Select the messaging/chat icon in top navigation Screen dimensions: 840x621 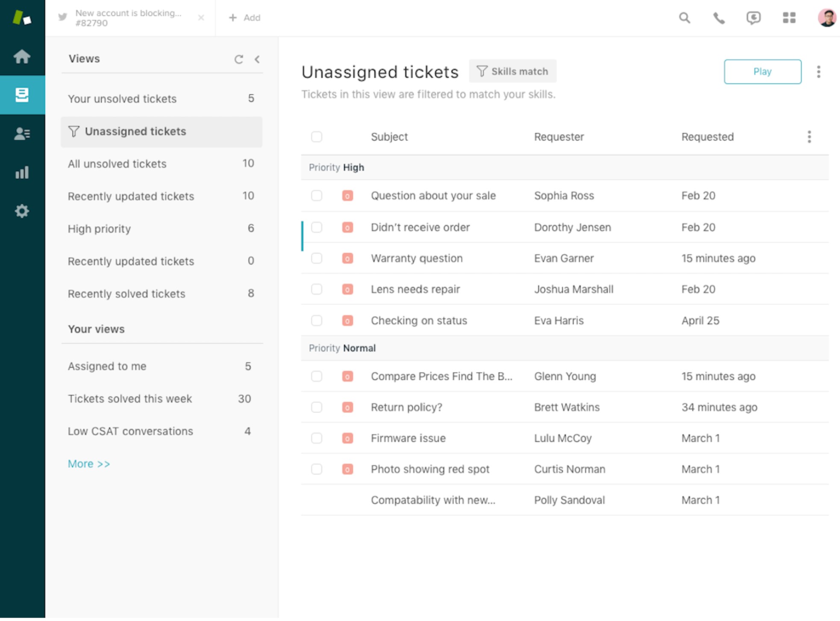pyautogui.click(x=754, y=18)
